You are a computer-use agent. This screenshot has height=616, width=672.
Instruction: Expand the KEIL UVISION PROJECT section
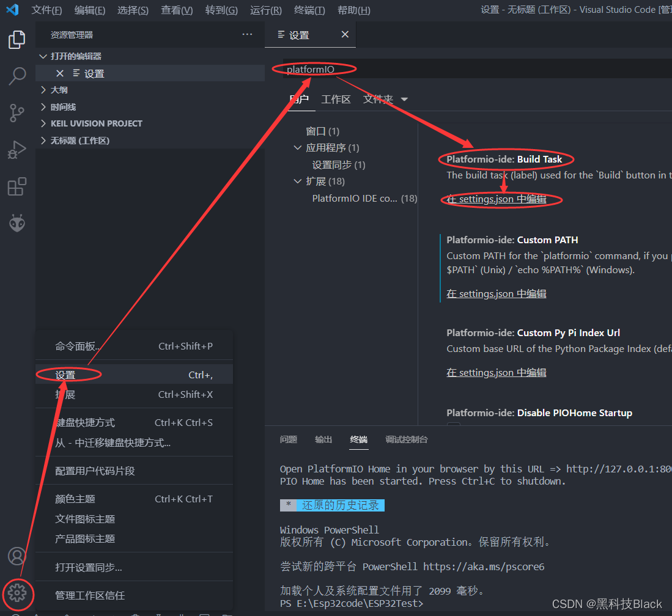pos(43,123)
